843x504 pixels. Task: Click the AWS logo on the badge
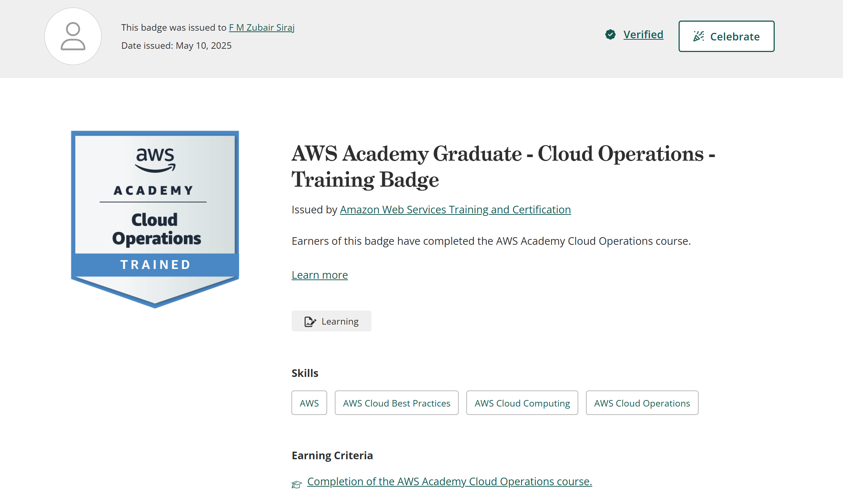pyautogui.click(x=155, y=160)
